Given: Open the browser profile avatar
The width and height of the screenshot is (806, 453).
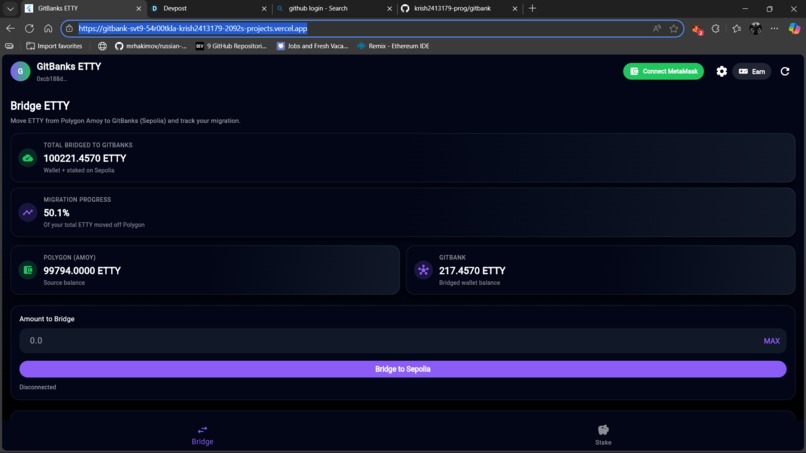Looking at the screenshot, I should [x=756, y=29].
